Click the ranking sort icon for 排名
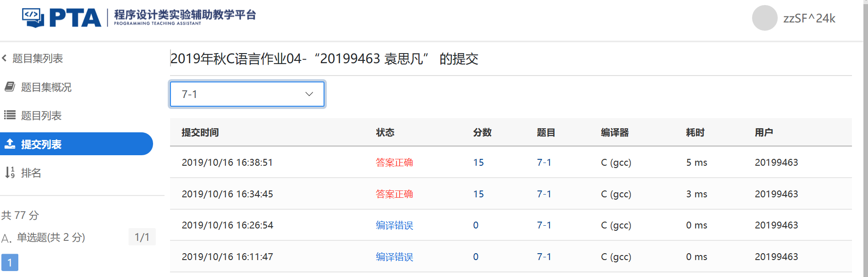 coord(10,173)
